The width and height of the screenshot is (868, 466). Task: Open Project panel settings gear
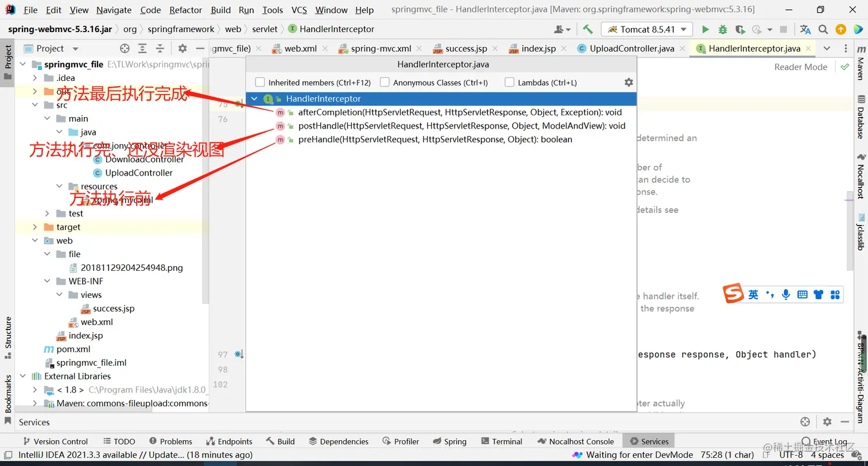click(183, 49)
